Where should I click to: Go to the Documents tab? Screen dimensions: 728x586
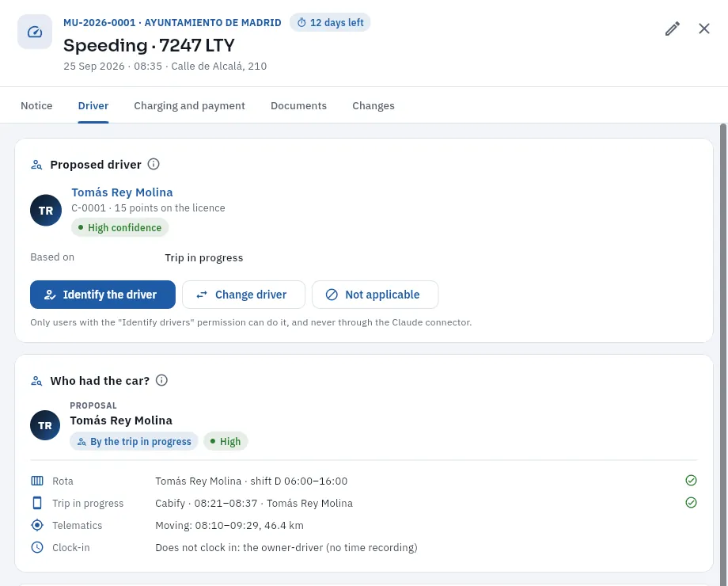point(298,106)
